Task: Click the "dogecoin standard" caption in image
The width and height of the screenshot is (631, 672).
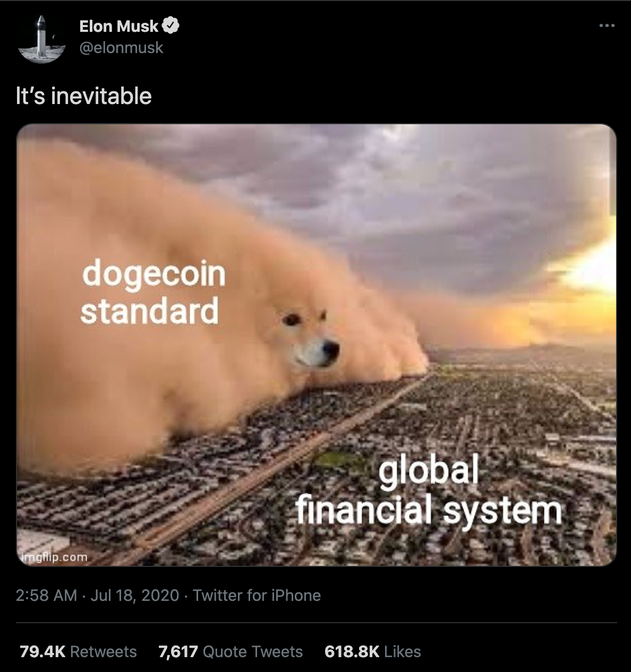Action: click(x=154, y=292)
